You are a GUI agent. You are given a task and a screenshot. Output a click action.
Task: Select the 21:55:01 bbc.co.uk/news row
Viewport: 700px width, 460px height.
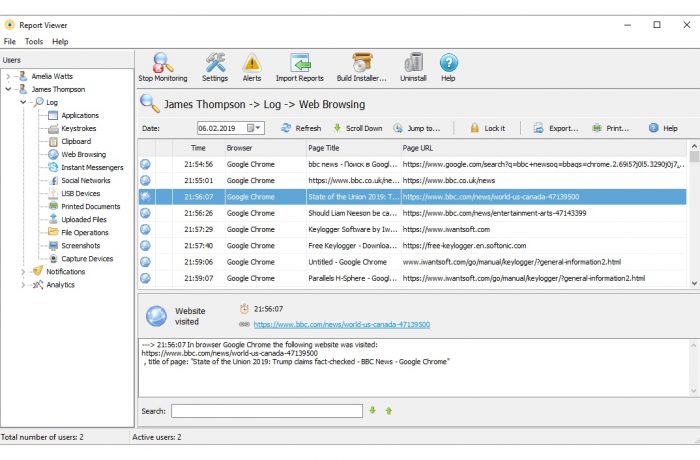coord(412,180)
